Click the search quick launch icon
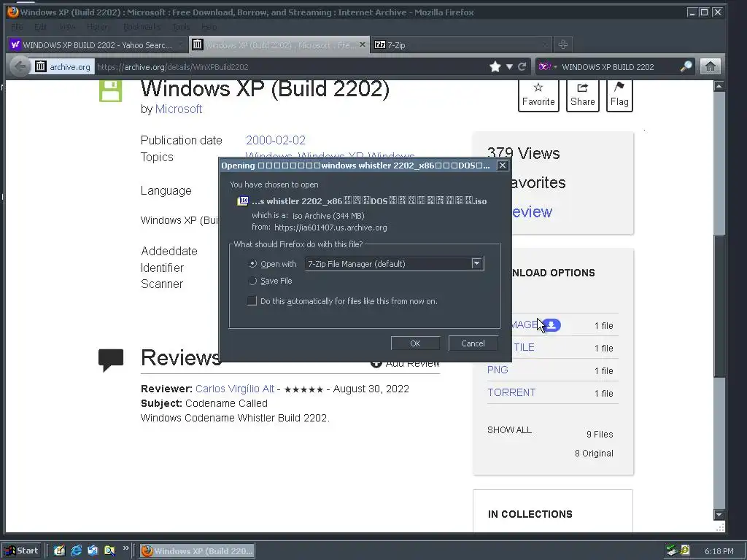 [109, 551]
